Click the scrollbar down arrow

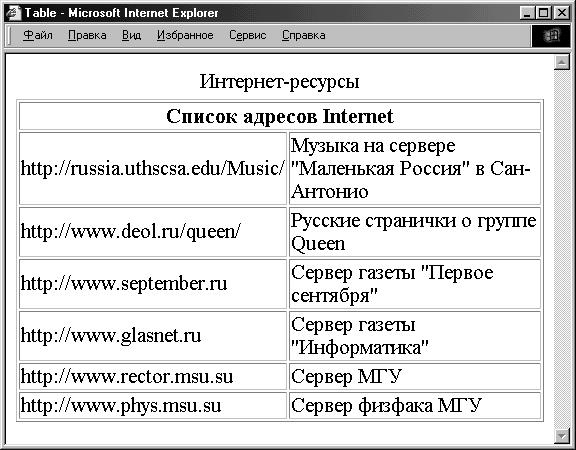point(561,436)
